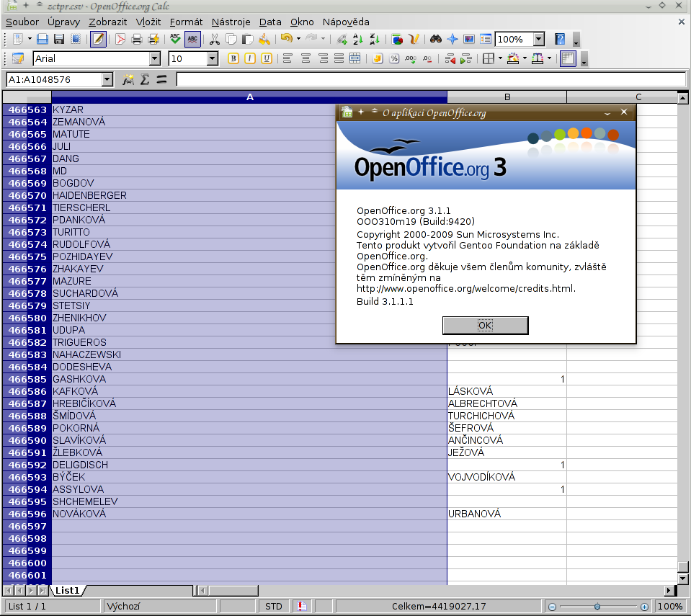691x616 pixels.
Task: Open the Zobrazit menu
Action: click(x=107, y=22)
